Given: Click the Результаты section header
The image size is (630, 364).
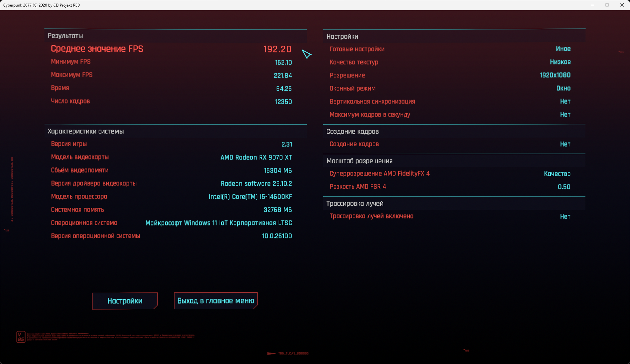Looking at the screenshot, I should coord(65,36).
